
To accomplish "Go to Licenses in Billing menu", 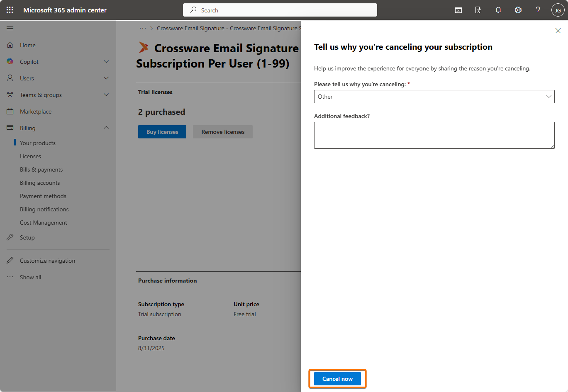I will coord(30,156).
